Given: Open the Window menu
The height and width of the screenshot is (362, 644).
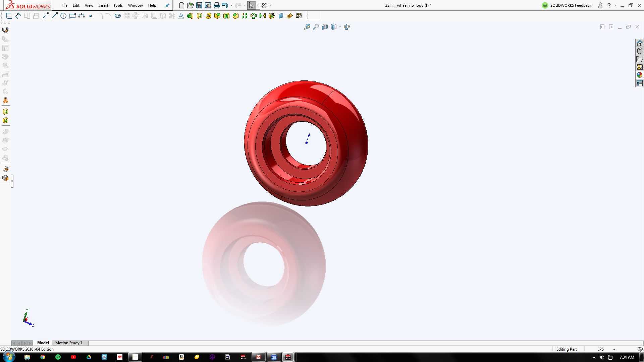Looking at the screenshot, I should tap(136, 5).
